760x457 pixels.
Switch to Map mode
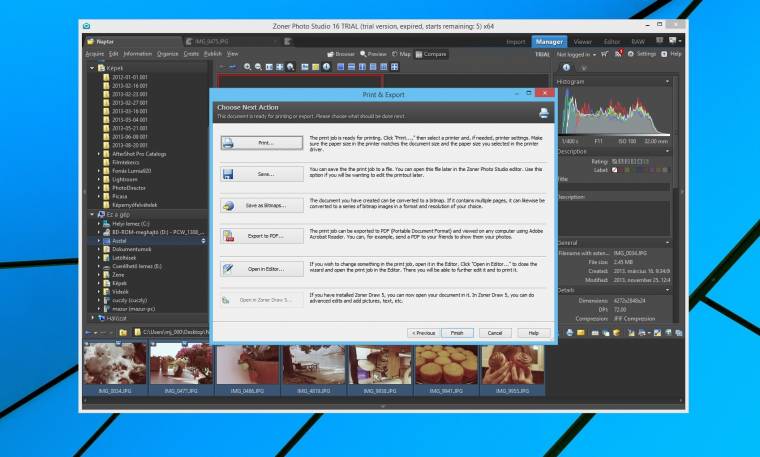pos(401,54)
